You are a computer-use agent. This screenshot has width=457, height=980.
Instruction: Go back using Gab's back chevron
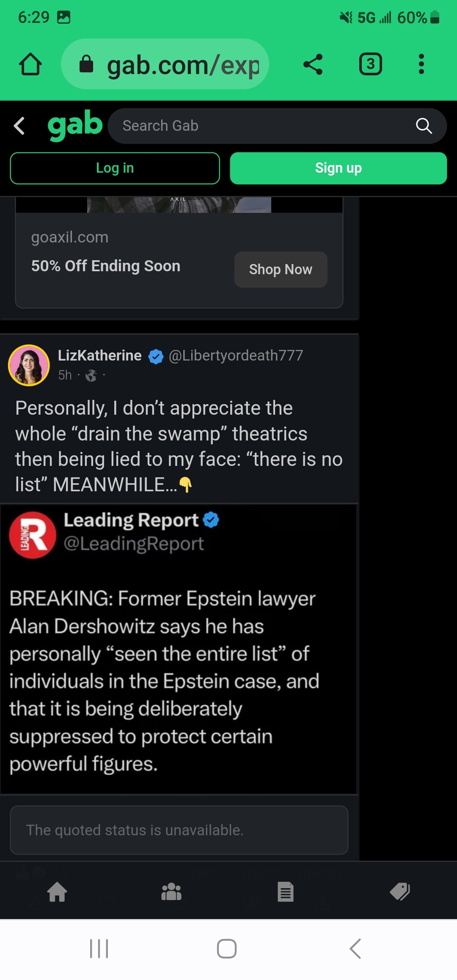[19, 126]
